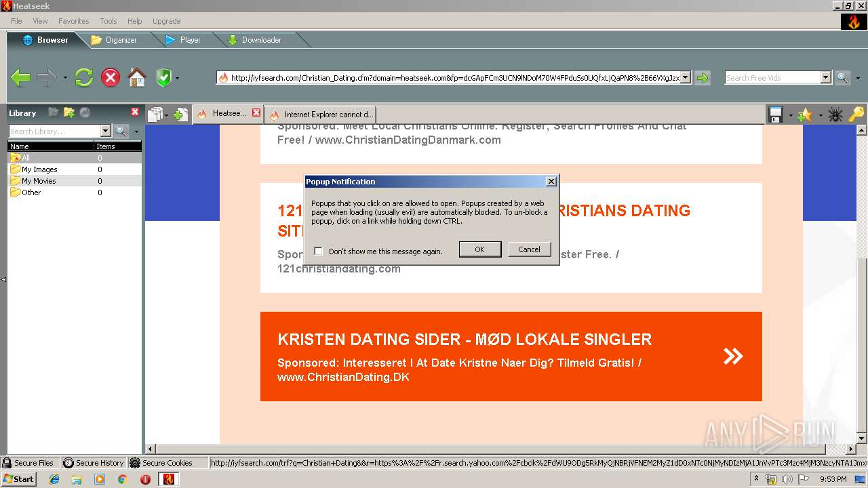This screenshot has height=488, width=868.
Task: Select the Internet Explorer cannot d... tab
Action: point(321,115)
